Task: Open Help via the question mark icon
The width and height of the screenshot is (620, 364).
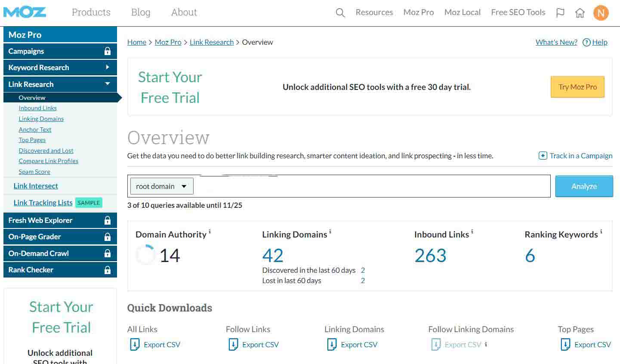Action: pos(586,42)
